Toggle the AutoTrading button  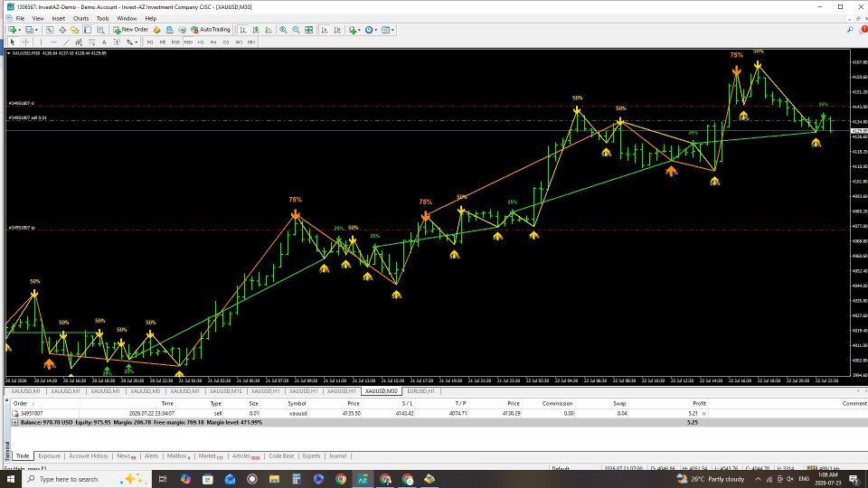pos(211,30)
